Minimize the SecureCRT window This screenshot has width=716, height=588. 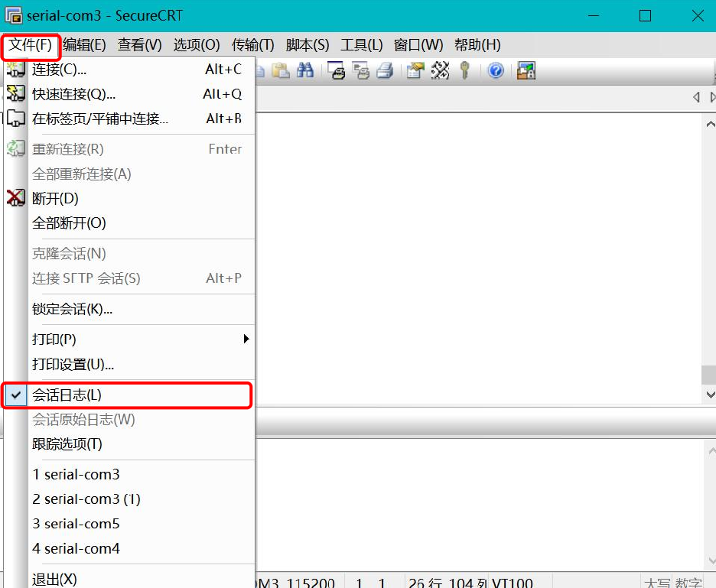pyautogui.click(x=593, y=16)
